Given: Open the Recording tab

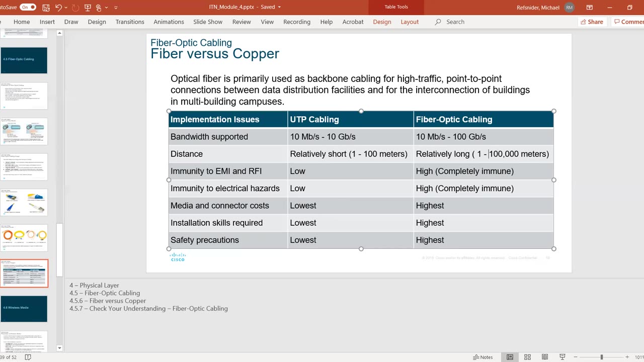Looking at the screenshot, I should tap(297, 22).
